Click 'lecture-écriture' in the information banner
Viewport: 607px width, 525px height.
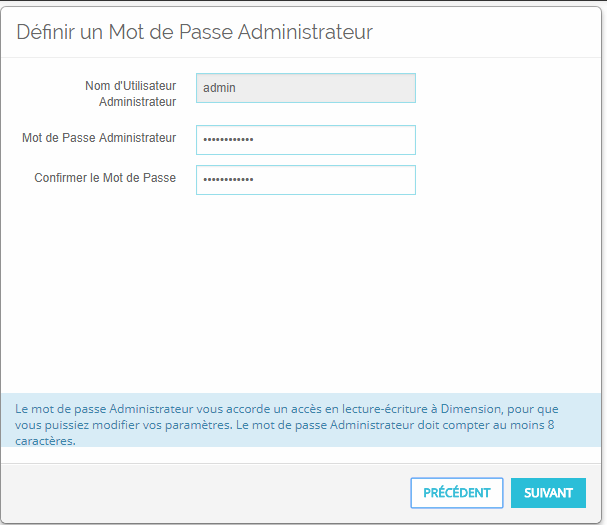[x=385, y=409]
